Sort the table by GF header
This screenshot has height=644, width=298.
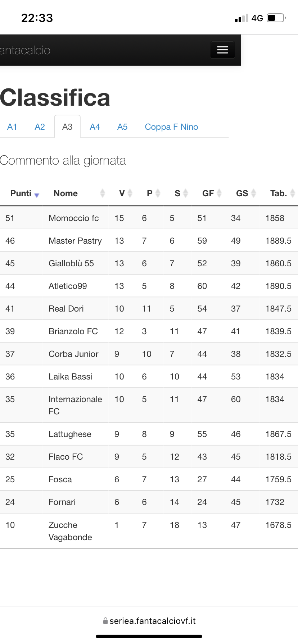pos(208,193)
